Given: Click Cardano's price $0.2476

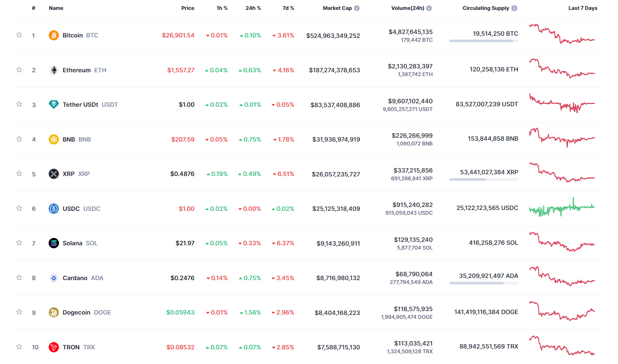Looking at the screenshot, I should (182, 278).
